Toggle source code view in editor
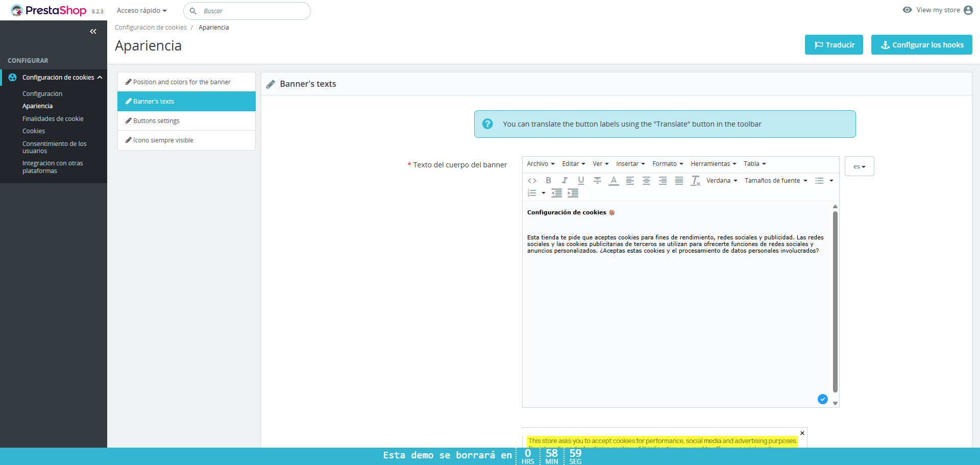The width and height of the screenshot is (980, 465). (532, 181)
